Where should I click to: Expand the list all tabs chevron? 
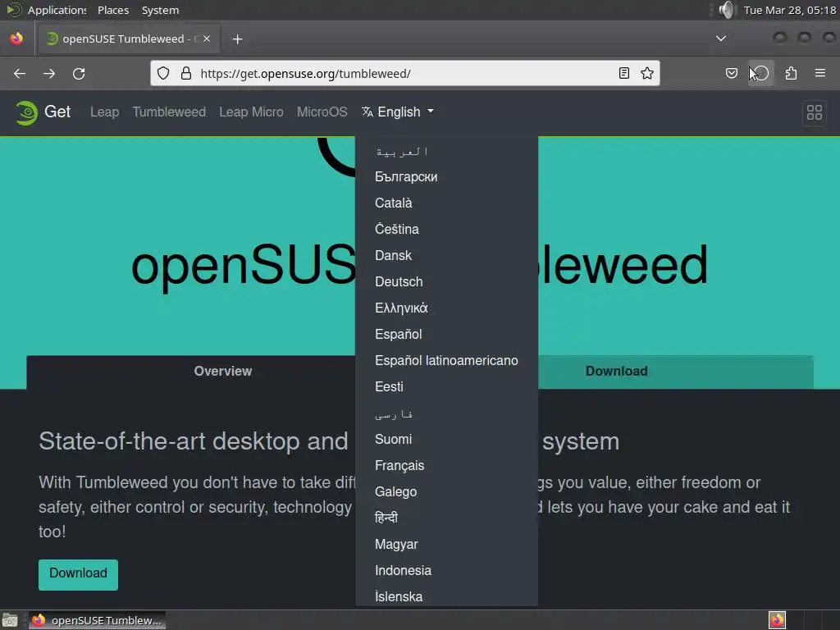tap(721, 39)
